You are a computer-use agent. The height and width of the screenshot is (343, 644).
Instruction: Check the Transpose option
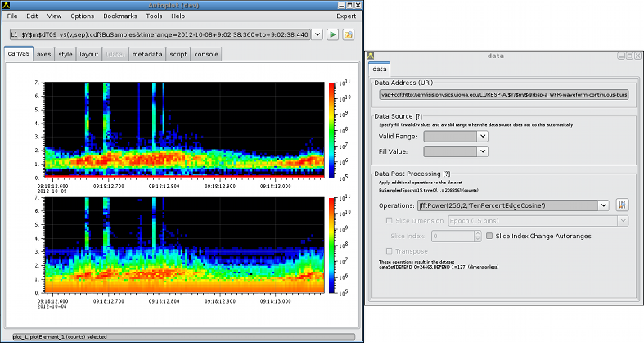pos(389,251)
